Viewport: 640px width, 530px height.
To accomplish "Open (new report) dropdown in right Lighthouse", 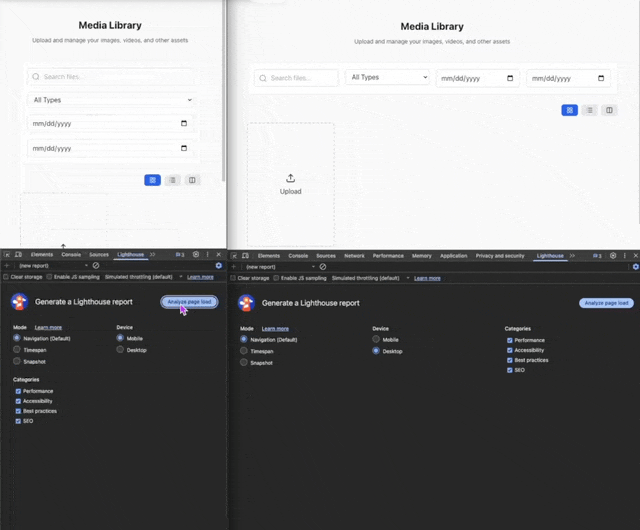I will pyautogui.click(x=280, y=267).
